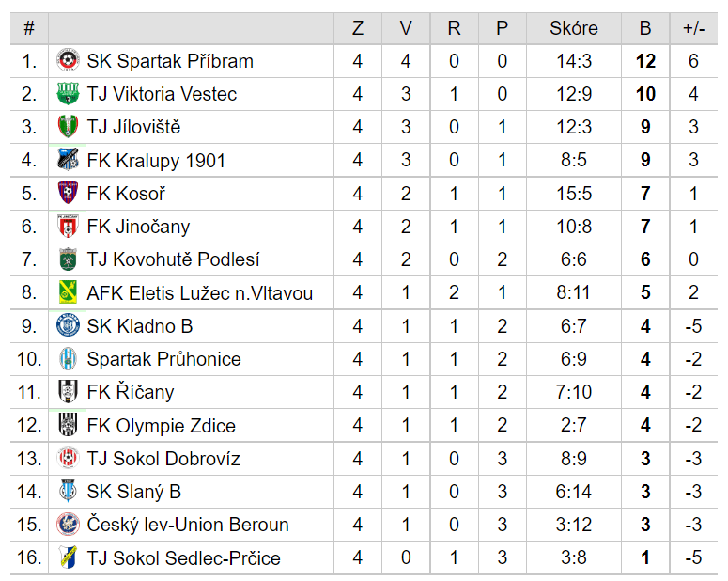728x581 pixels.
Task: Click the B points column header
Action: point(645,28)
